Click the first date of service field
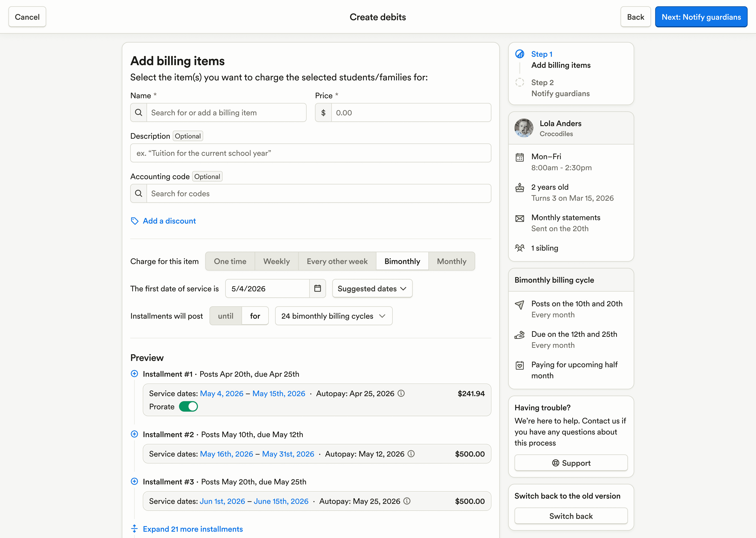 tap(267, 288)
